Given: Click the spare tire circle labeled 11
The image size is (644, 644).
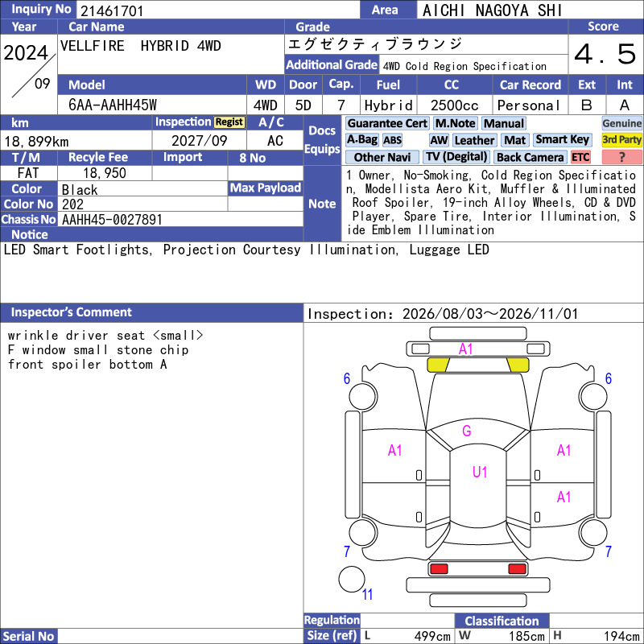Looking at the screenshot, I should (352, 579).
